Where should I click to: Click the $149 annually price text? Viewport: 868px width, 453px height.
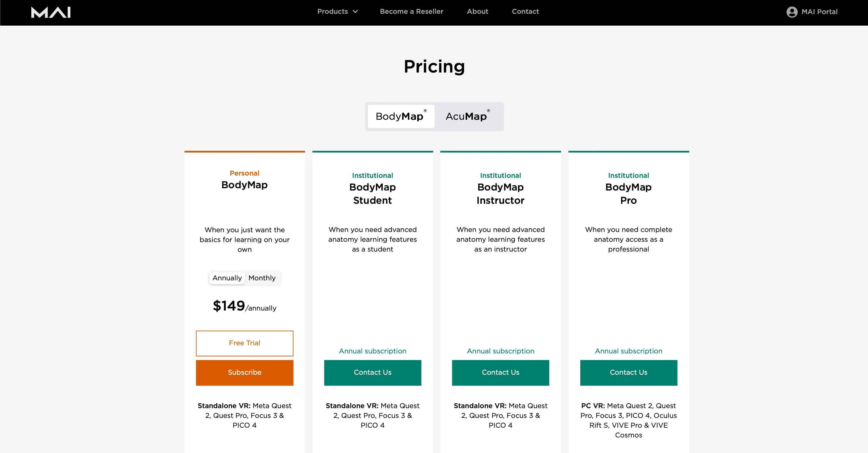245,306
